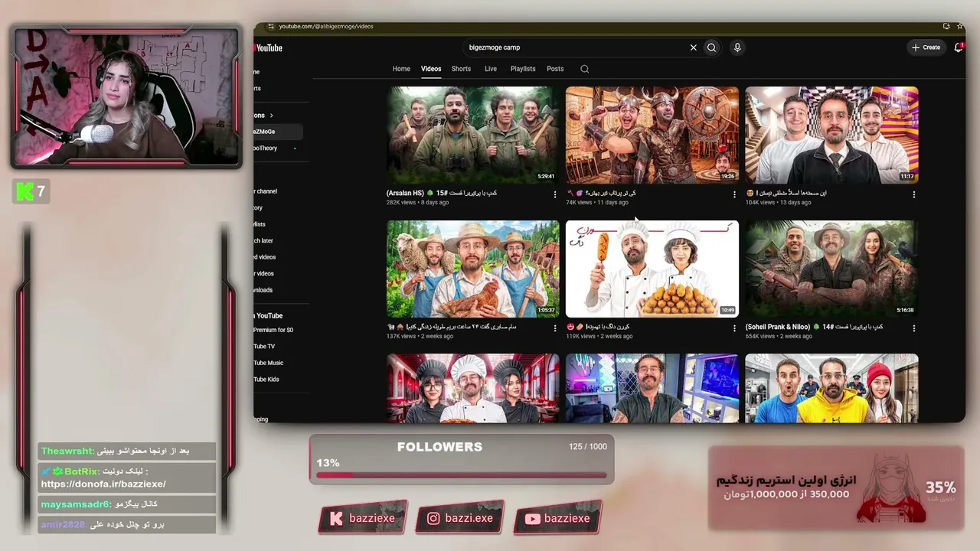Switch to the Posts tab
The width and height of the screenshot is (980, 551).
(555, 69)
